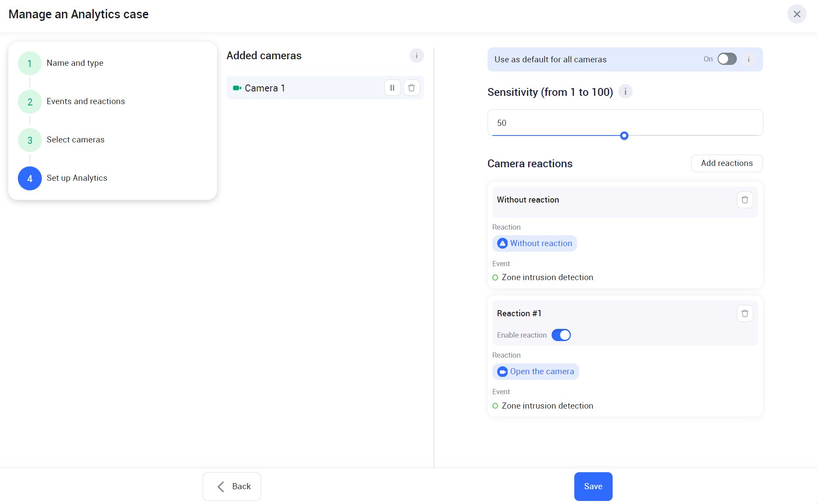Close the Manage Analytics case dialog

coord(797,14)
